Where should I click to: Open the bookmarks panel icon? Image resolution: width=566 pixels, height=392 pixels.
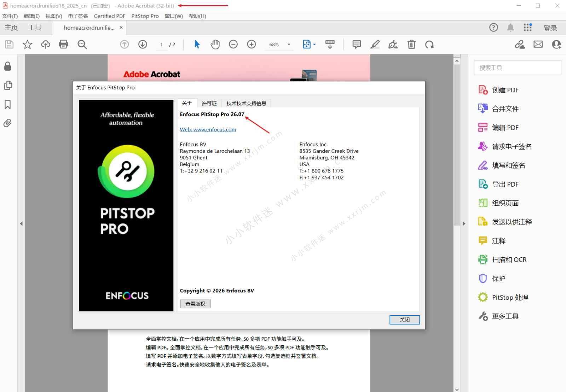pyautogui.click(x=8, y=104)
